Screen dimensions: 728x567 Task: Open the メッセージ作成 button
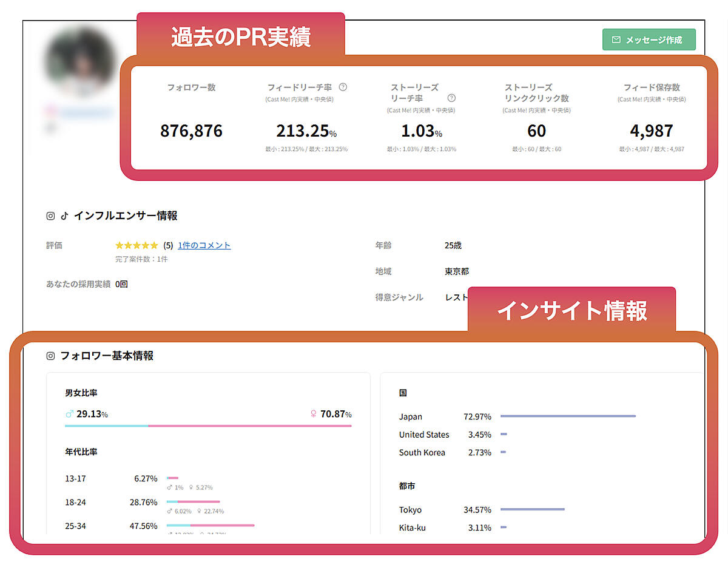[649, 39]
